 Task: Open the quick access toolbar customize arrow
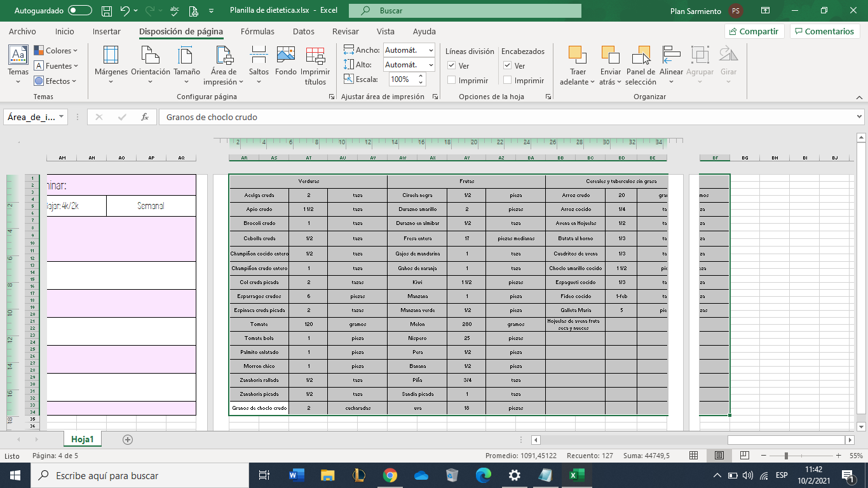pyautogui.click(x=210, y=11)
